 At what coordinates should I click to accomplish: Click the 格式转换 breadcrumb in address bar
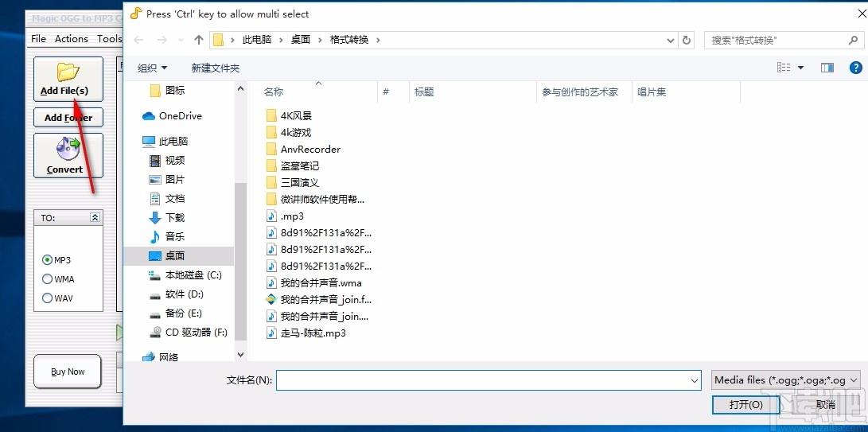(349, 40)
